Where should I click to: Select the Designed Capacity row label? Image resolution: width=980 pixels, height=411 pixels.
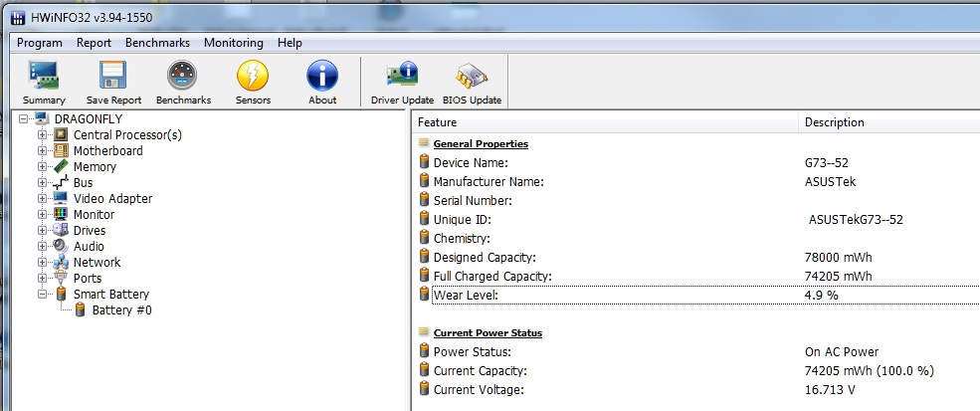point(485,257)
